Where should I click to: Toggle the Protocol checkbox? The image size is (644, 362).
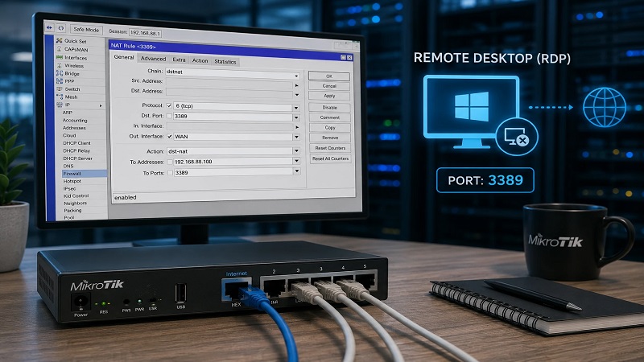169,105
